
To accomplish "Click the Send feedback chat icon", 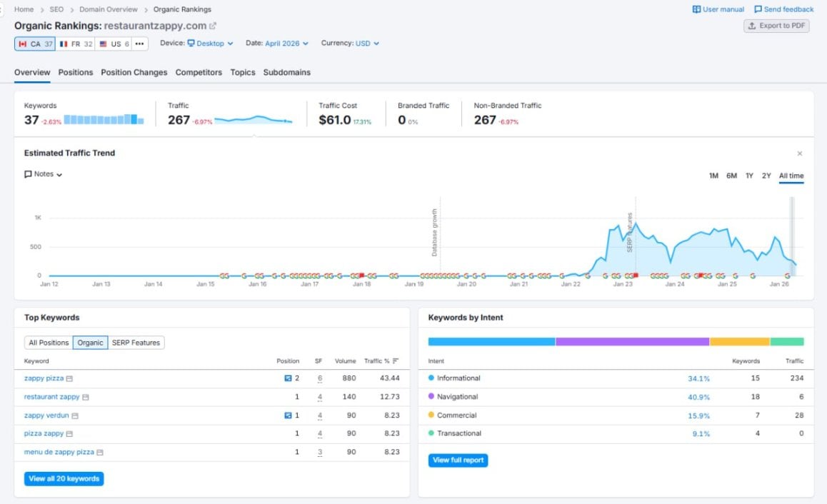I will point(758,9).
